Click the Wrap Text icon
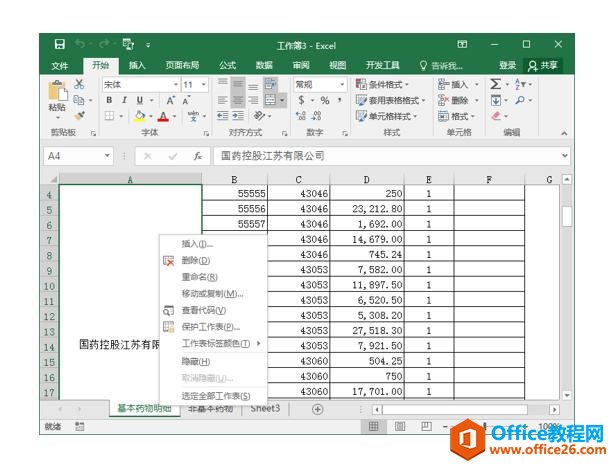 [x=270, y=84]
